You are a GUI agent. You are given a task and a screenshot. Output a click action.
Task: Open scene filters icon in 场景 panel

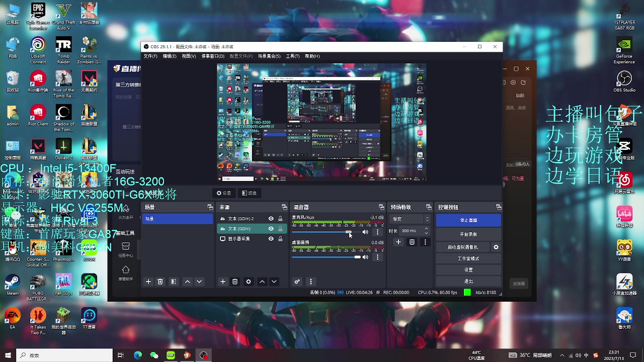coord(174,282)
